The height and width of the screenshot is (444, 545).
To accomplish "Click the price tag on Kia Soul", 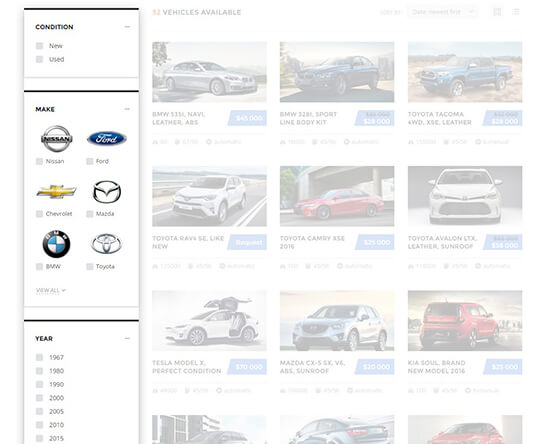I will point(503,367).
